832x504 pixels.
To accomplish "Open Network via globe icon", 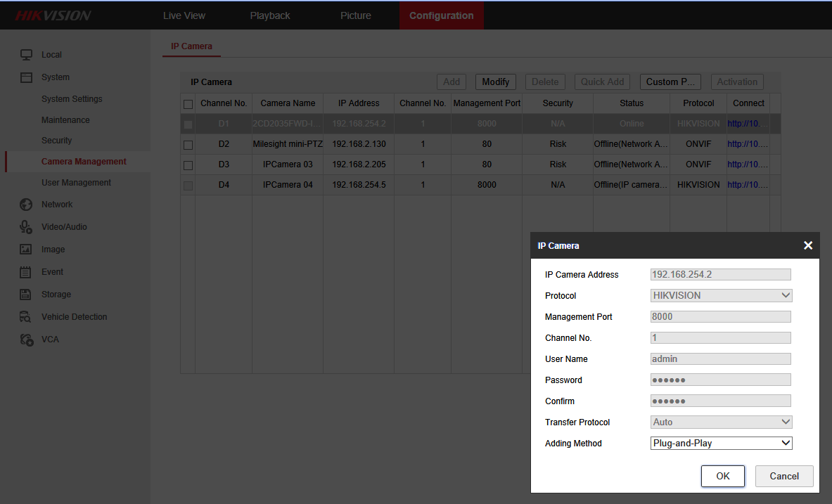I will pyautogui.click(x=26, y=205).
